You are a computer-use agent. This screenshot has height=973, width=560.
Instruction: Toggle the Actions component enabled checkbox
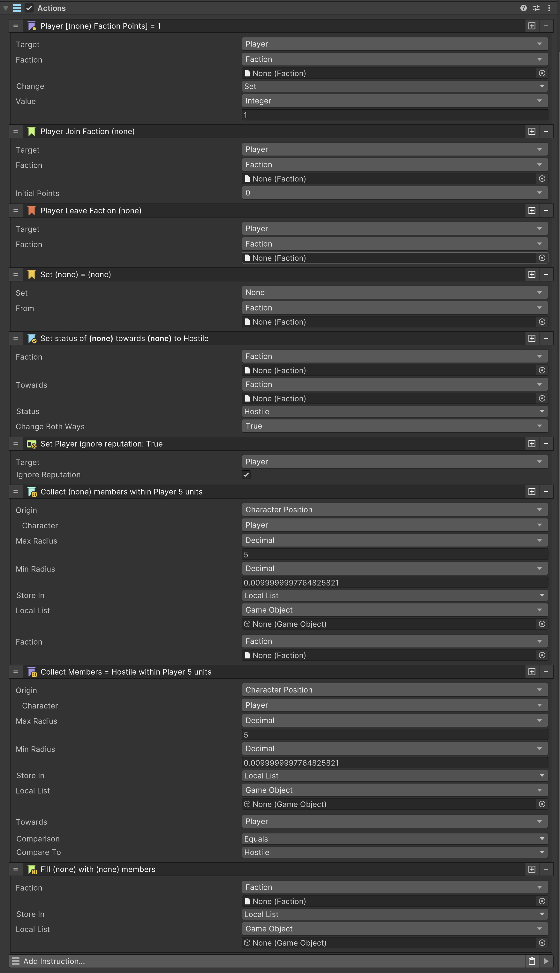pyautogui.click(x=29, y=8)
